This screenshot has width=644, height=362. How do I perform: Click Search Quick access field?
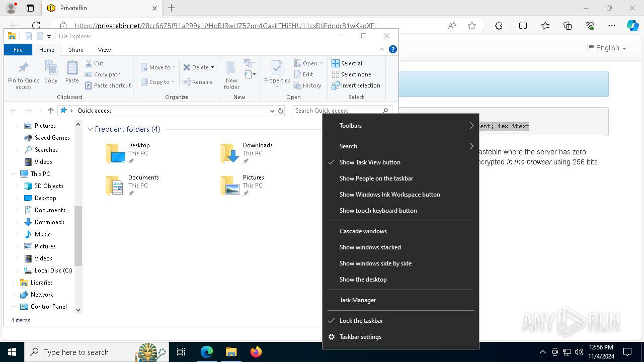coord(341,111)
